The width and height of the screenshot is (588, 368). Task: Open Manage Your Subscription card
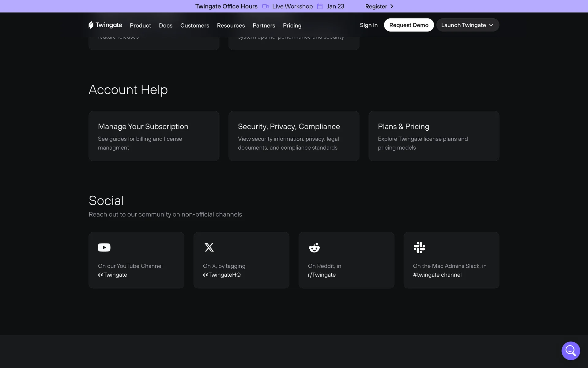coord(154,136)
